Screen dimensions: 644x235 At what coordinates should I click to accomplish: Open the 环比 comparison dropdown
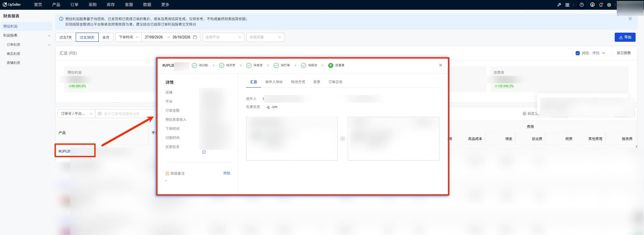pyautogui.click(x=599, y=53)
